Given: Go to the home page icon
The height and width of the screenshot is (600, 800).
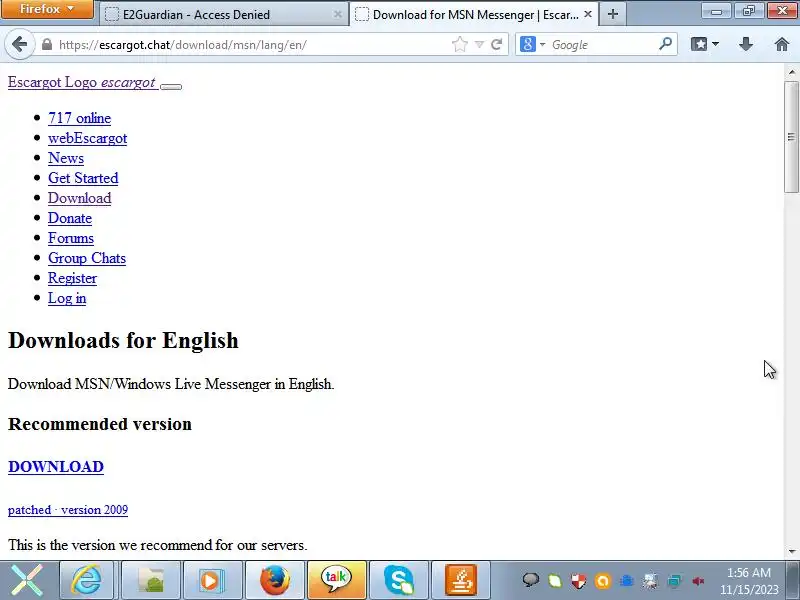Looking at the screenshot, I should click(782, 44).
